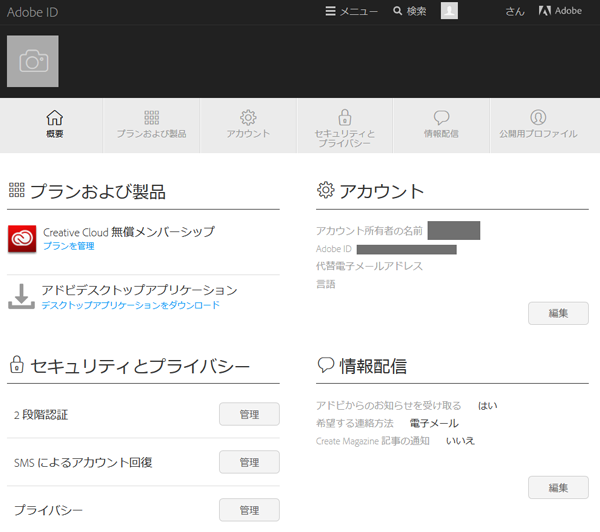The width and height of the screenshot is (600, 532).
Task: Click the 言語 label
Action: click(326, 284)
